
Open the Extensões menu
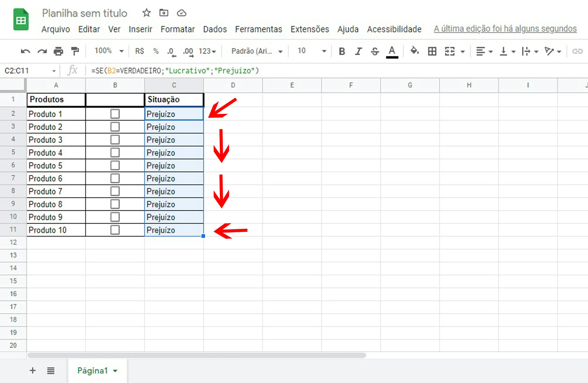pos(310,29)
